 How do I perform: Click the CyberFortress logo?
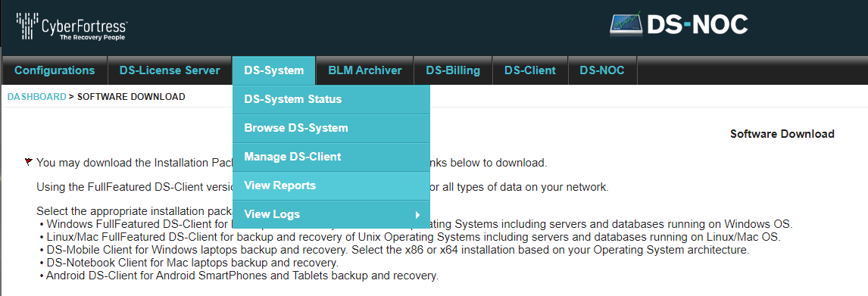[73, 27]
